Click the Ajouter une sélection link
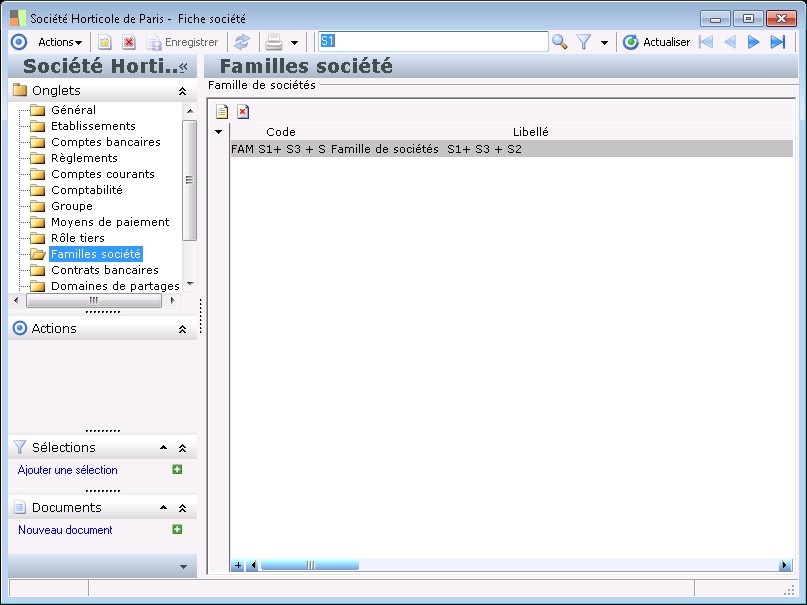 67,470
